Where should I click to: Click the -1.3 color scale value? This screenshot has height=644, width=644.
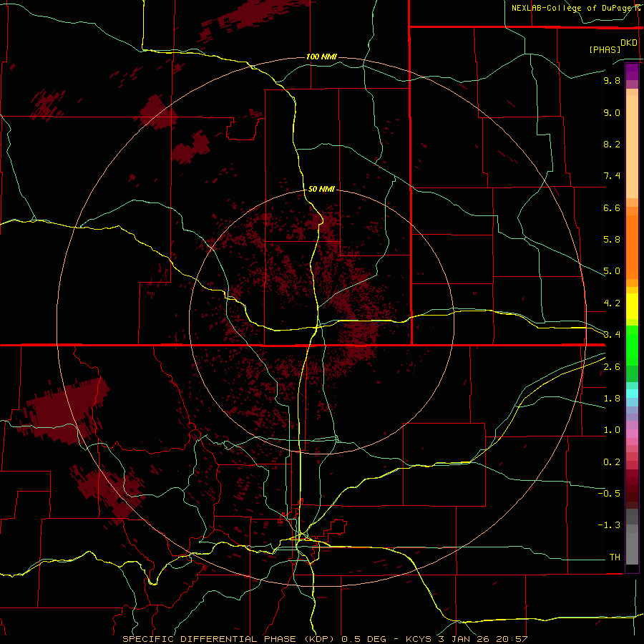(609, 525)
